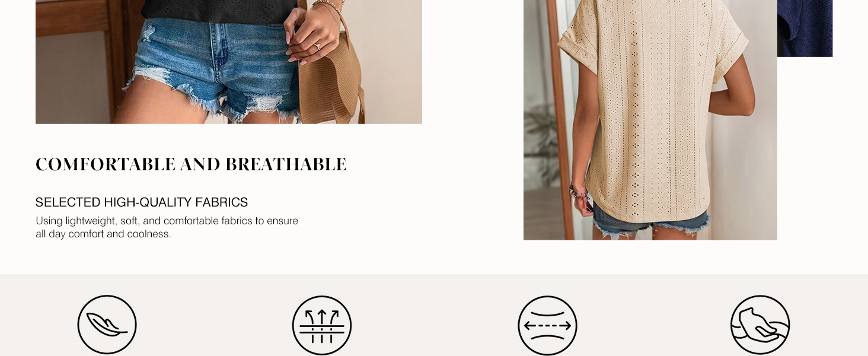The width and height of the screenshot is (868, 356).
Task: Click the straw bag in photo
Action: tap(329, 77)
